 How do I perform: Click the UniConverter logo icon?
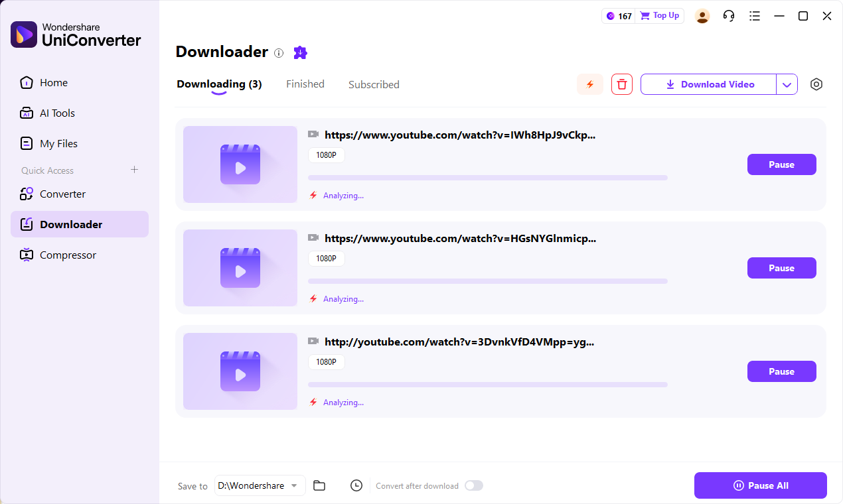click(24, 34)
